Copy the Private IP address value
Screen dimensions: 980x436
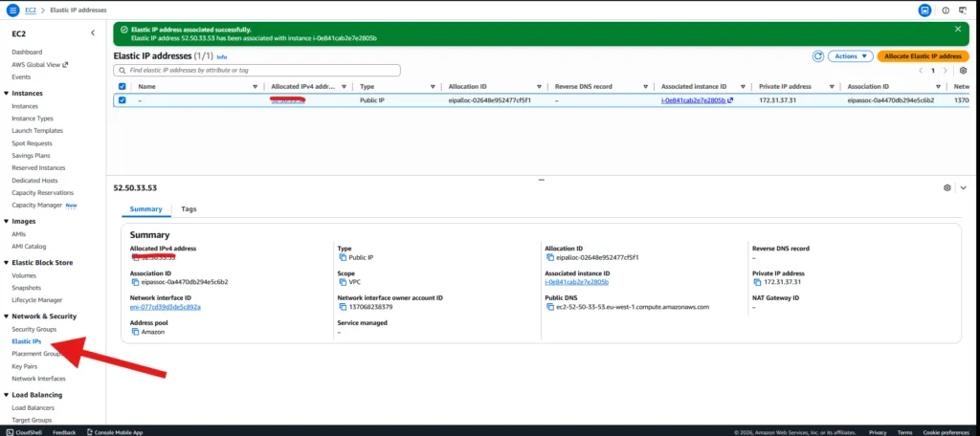[758, 282]
